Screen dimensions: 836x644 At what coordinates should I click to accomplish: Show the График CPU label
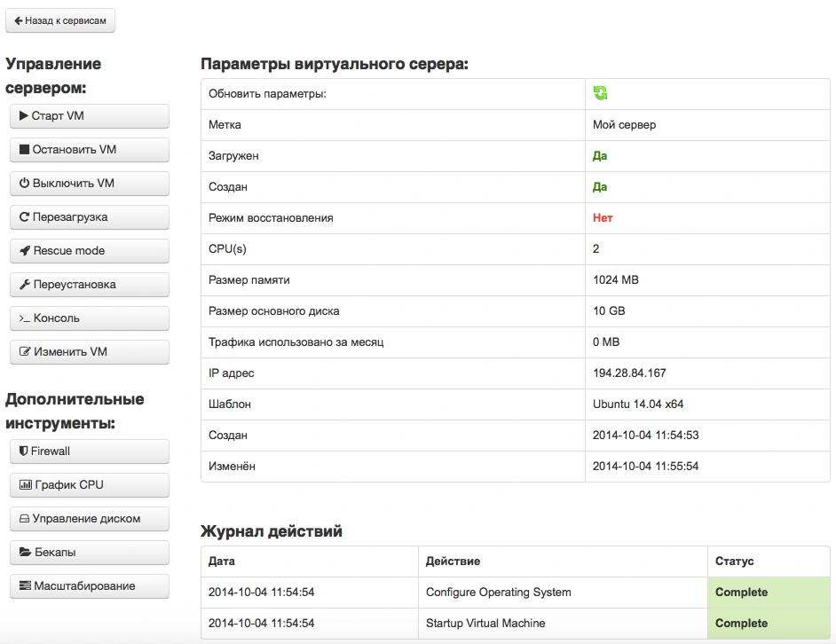coord(68,484)
